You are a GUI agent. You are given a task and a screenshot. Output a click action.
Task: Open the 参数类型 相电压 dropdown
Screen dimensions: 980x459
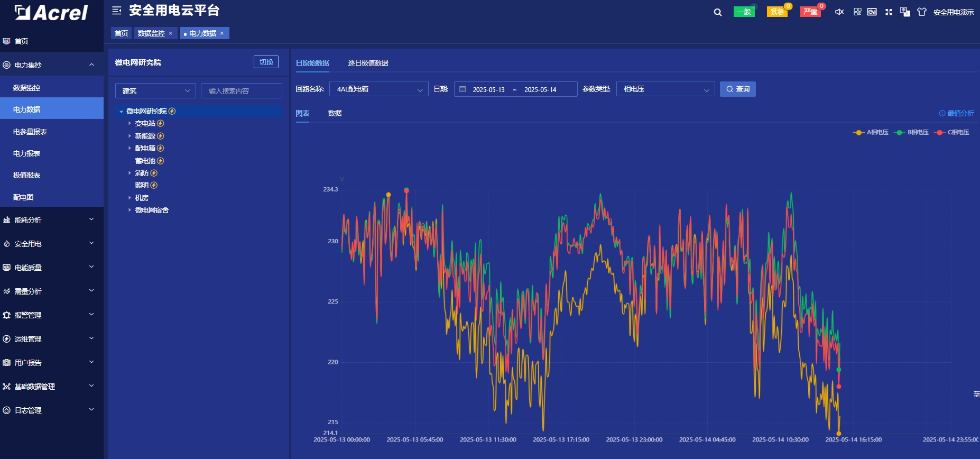tap(665, 89)
